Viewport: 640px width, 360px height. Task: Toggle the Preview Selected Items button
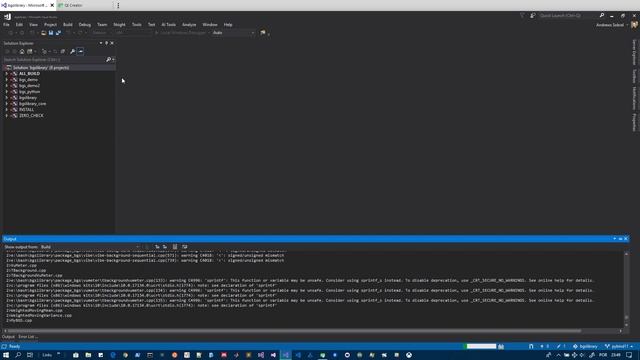click(x=80, y=51)
